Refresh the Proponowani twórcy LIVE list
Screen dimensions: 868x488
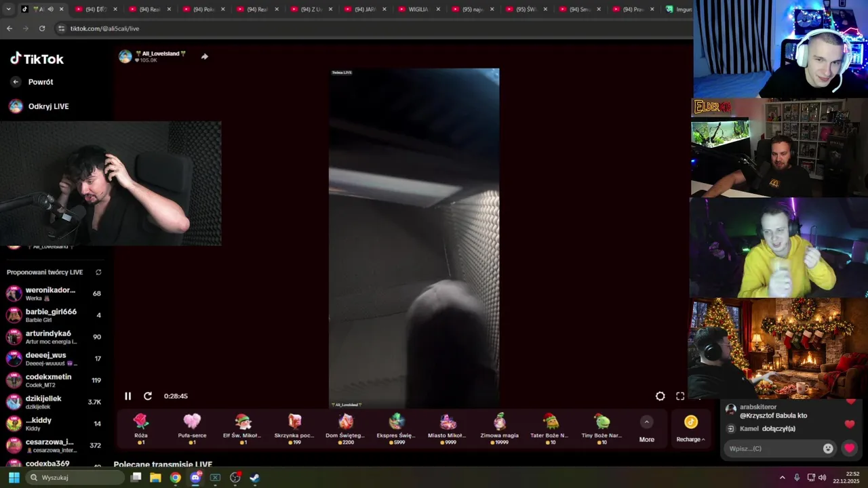pyautogui.click(x=98, y=272)
